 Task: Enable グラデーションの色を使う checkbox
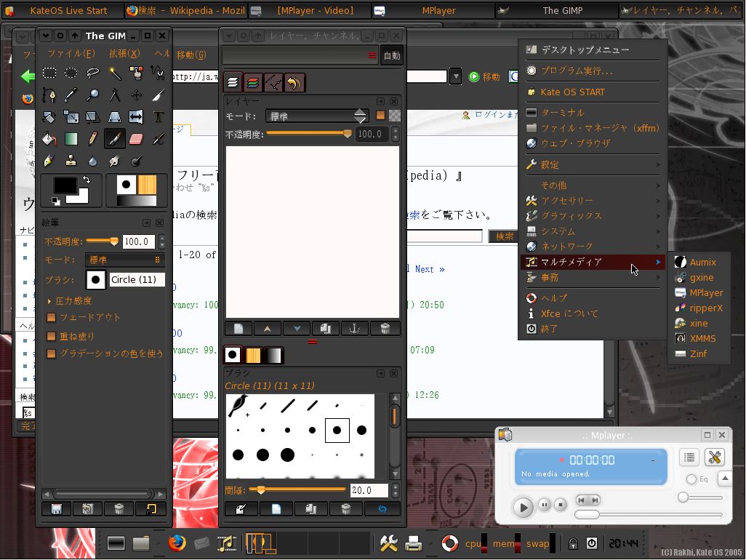52,353
